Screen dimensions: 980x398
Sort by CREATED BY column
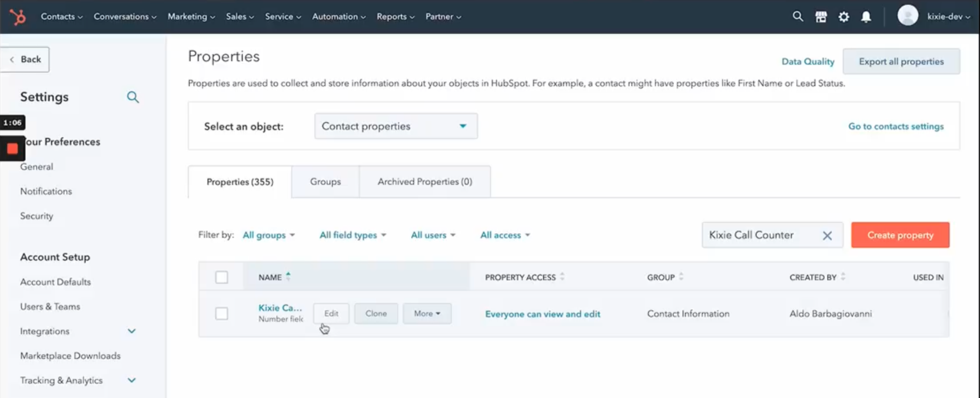[843, 277]
